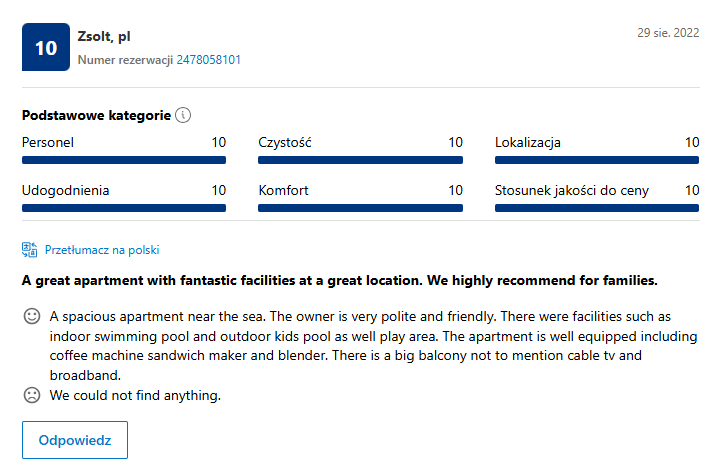Click the Udogodnienia rating bar

click(124, 208)
